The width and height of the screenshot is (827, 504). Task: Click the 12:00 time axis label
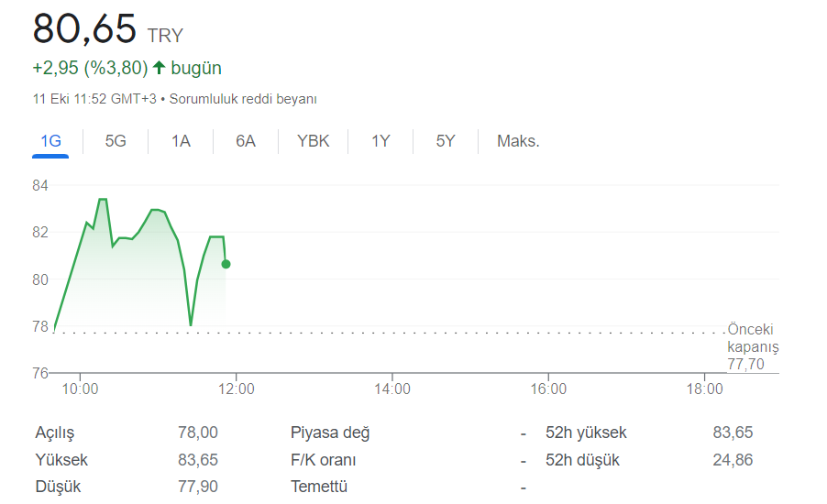click(236, 389)
